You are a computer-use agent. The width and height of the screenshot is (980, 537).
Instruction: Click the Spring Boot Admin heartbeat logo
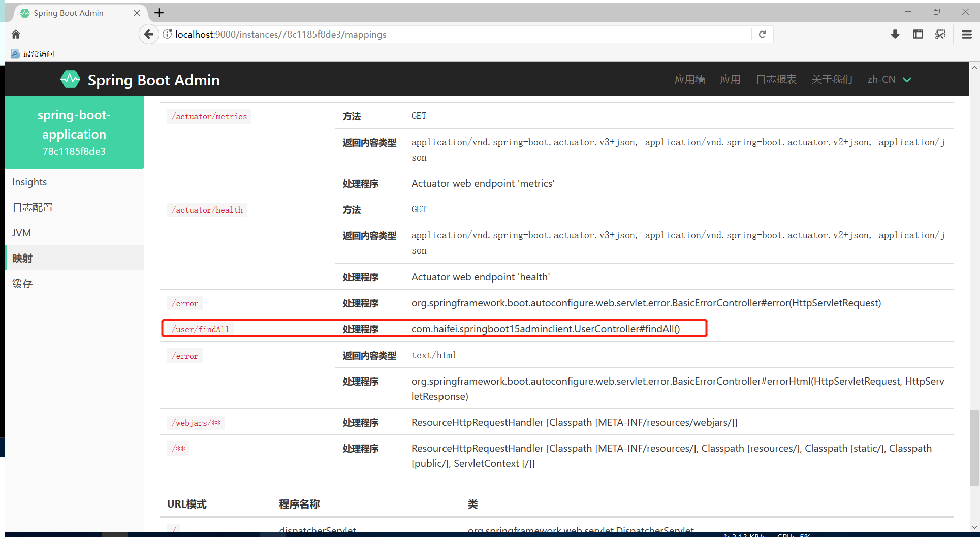point(70,79)
